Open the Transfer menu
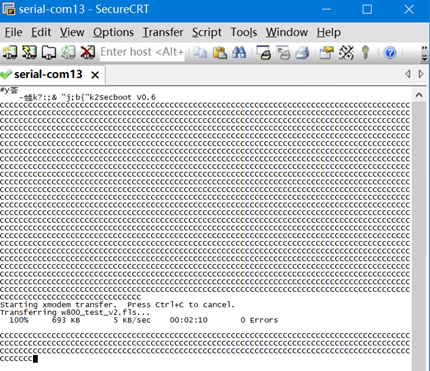This screenshot has height=371, width=430. (x=163, y=32)
